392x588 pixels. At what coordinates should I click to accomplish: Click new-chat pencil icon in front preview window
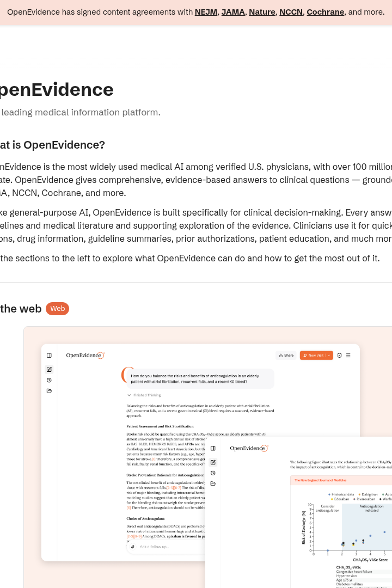pyautogui.click(x=213, y=462)
